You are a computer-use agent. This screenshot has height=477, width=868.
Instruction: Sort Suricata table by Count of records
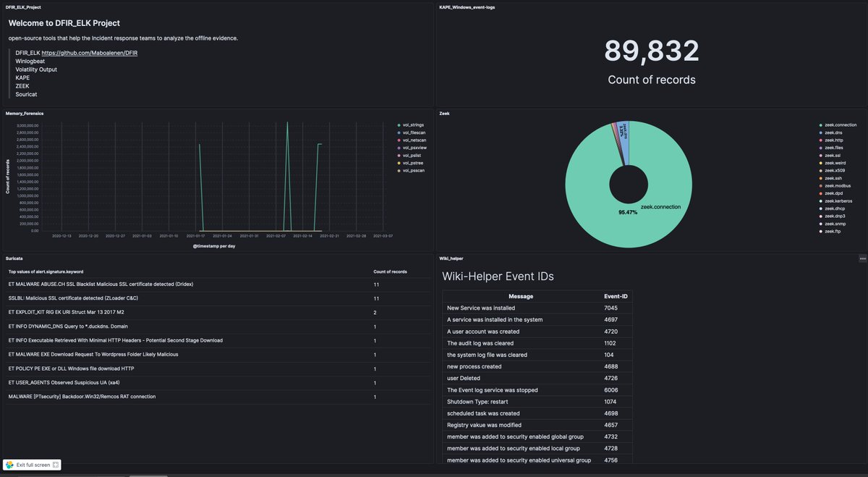390,271
